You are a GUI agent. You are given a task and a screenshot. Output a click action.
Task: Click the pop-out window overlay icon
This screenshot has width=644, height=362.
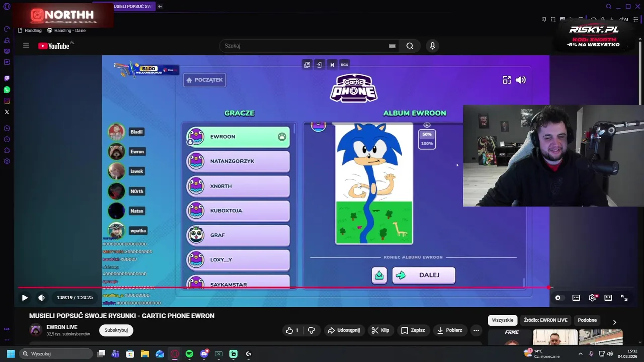307,65
